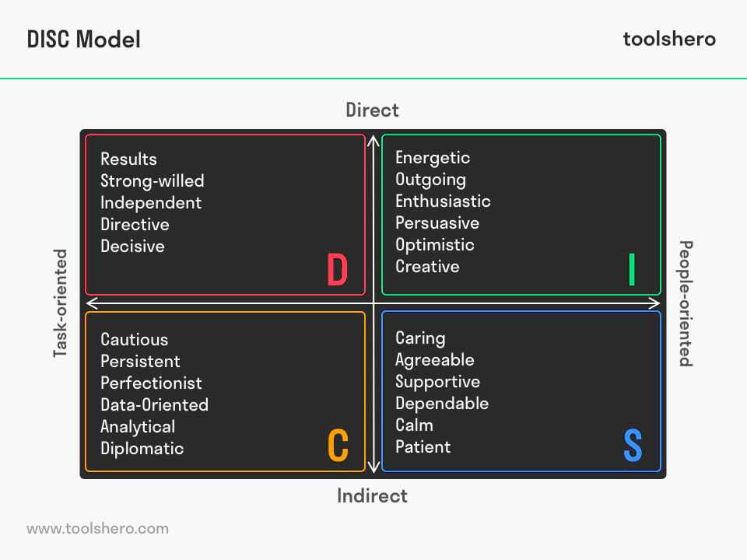Select the Indirect axis label
Viewport: 747px width, 560px height.
coord(372,495)
